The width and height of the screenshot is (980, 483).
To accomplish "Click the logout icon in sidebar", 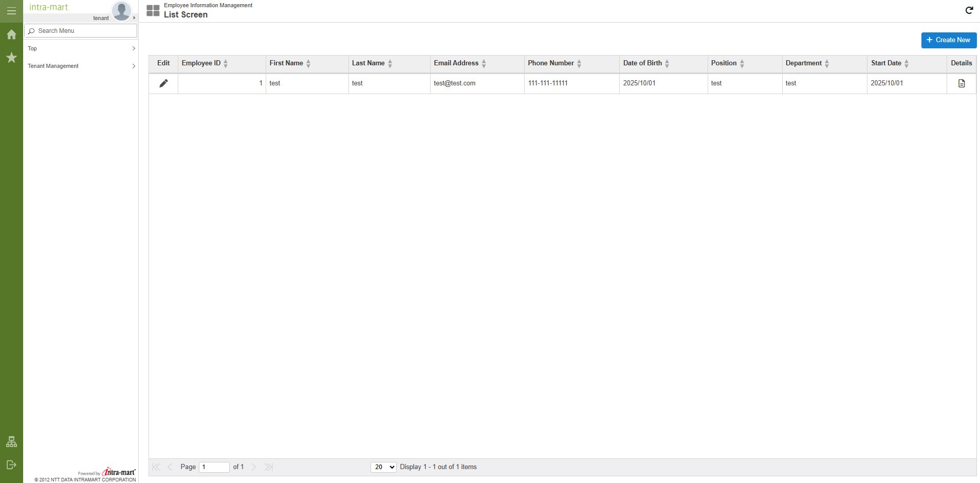I will [11, 465].
